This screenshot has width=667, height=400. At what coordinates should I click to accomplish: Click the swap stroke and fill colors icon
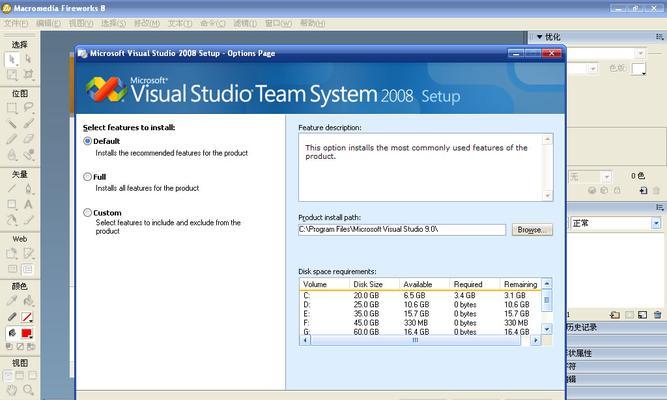(31, 347)
